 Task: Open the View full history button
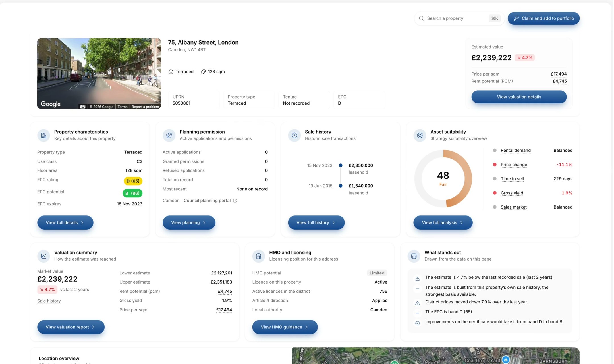tap(316, 222)
